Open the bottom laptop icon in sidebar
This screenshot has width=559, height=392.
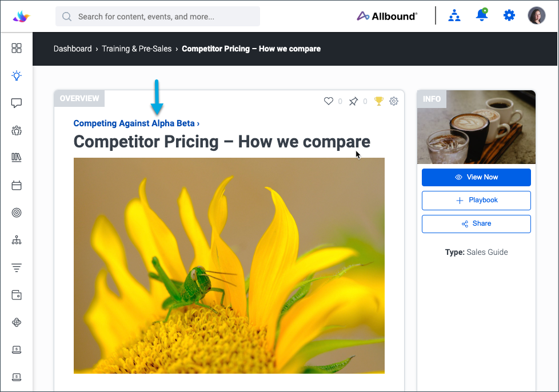pos(17,377)
